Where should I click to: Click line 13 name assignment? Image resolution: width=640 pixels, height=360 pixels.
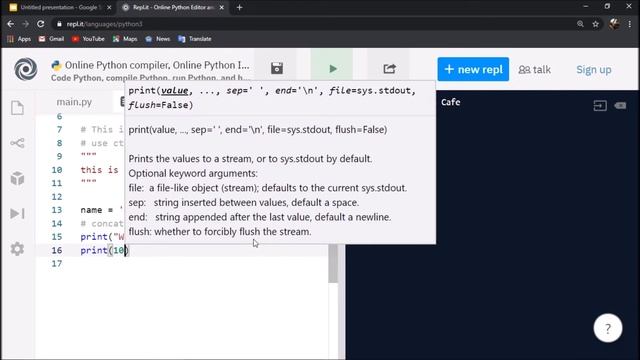coord(102,210)
